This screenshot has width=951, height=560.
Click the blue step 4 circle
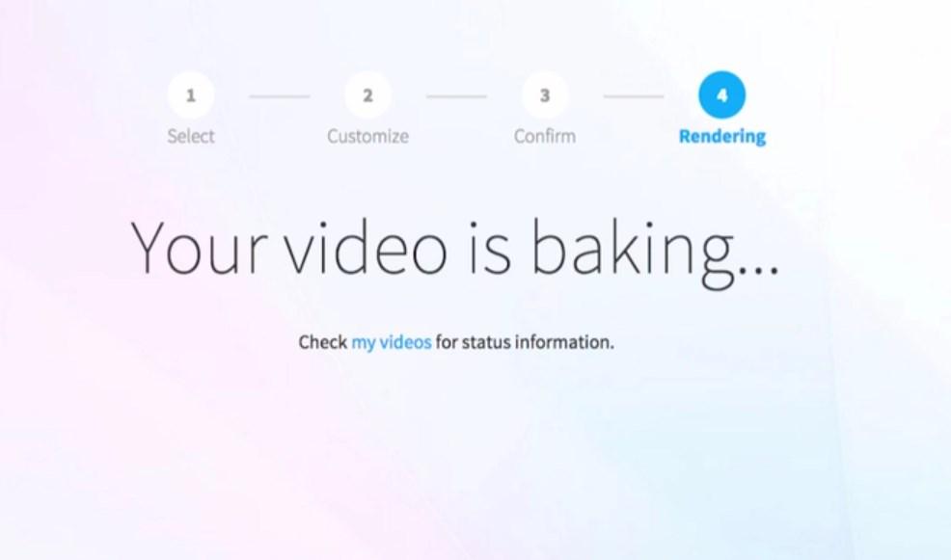(721, 95)
